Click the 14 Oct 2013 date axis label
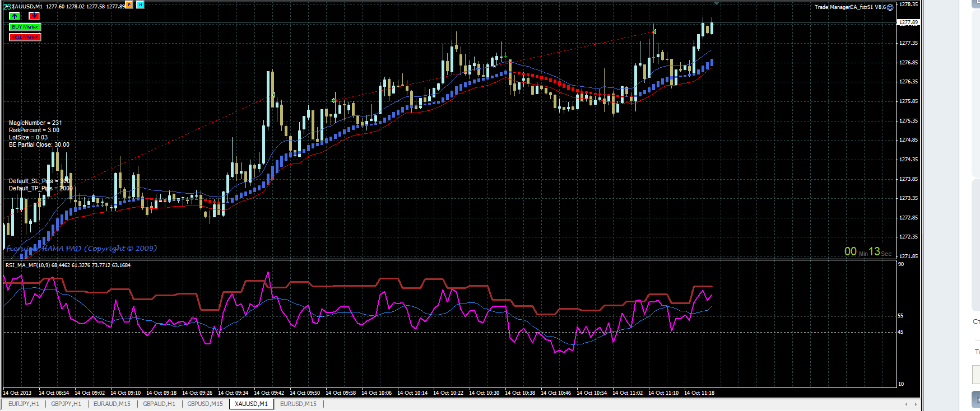This screenshot has height=411, width=980. pos(17,393)
